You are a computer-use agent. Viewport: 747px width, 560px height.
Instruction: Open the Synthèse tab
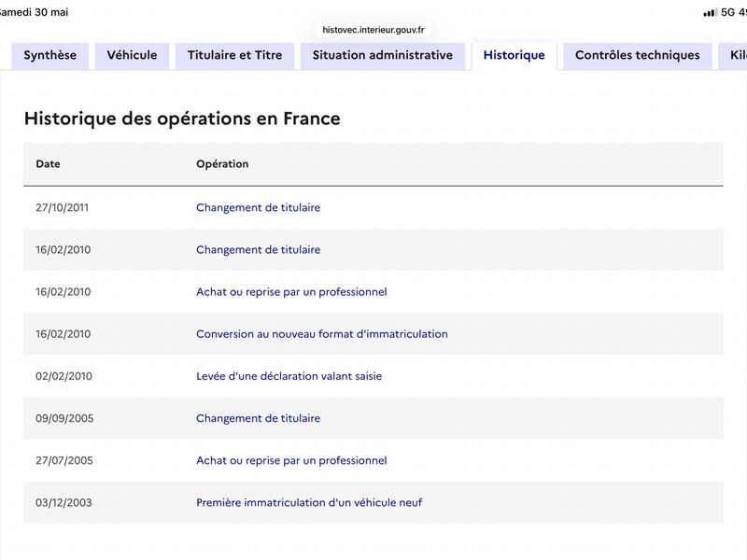50,56
